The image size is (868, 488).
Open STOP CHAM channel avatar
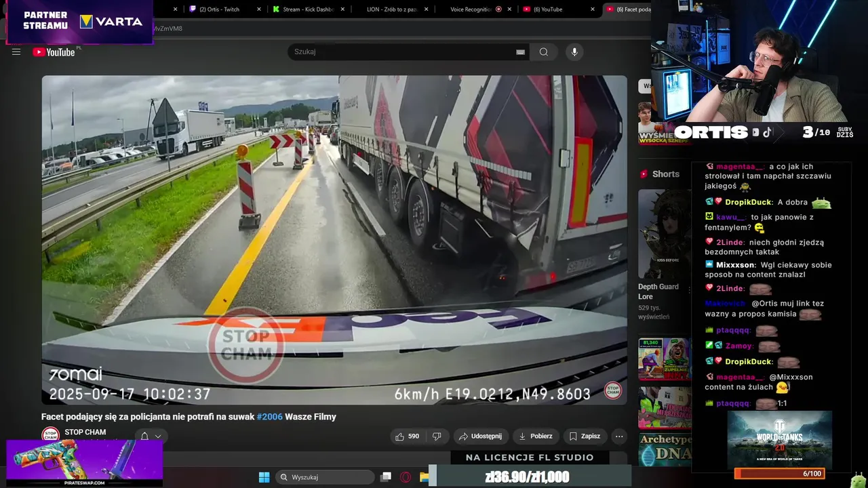pyautogui.click(x=50, y=435)
